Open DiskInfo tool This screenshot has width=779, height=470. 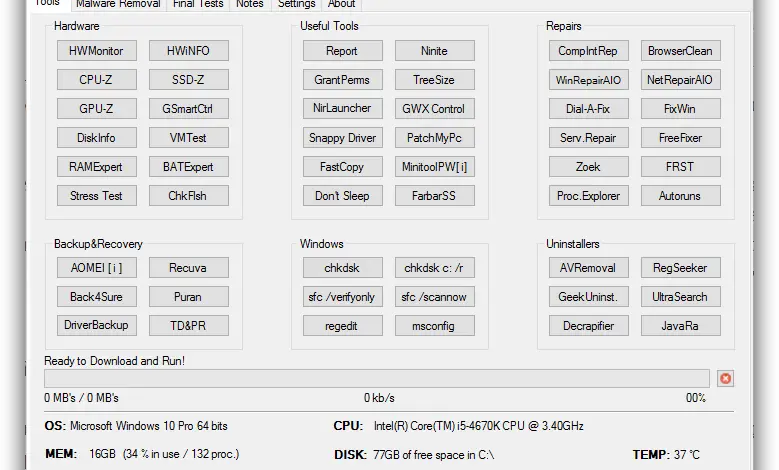[x=96, y=138]
